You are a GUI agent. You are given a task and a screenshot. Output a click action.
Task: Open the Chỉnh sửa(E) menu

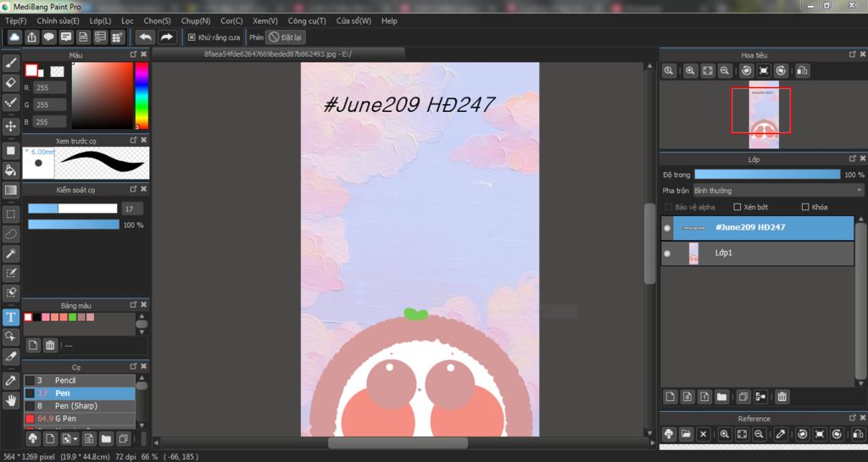(58, 20)
